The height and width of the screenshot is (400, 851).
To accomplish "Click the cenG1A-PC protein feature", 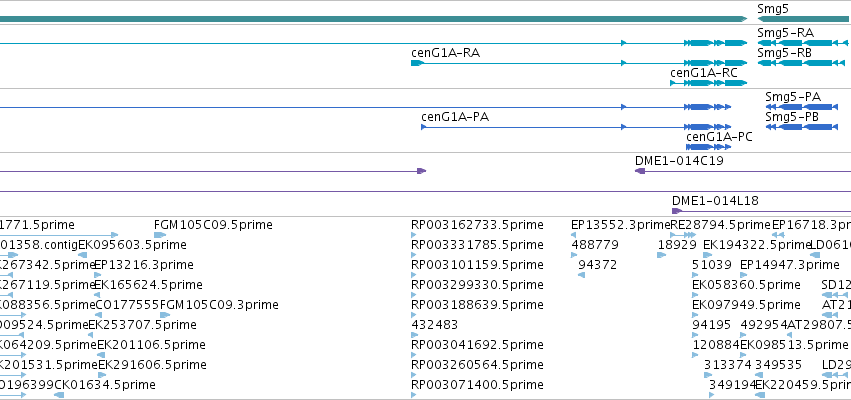I will (x=708, y=147).
